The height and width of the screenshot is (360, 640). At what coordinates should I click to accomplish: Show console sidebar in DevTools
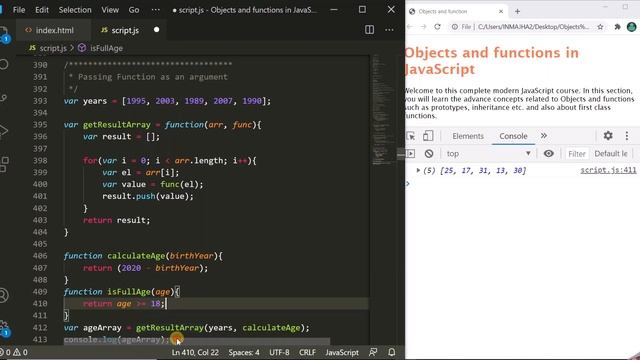(x=411, y=154)
